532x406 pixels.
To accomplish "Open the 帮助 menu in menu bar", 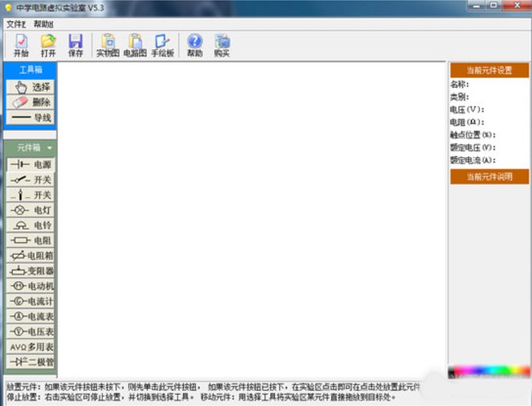I will click(x=43, y=25).
